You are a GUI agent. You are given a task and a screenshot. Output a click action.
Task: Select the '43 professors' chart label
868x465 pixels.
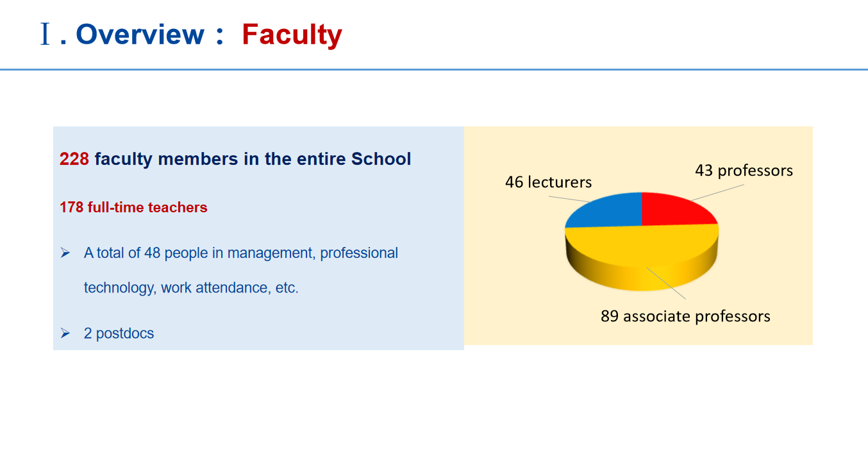point(744,171)
